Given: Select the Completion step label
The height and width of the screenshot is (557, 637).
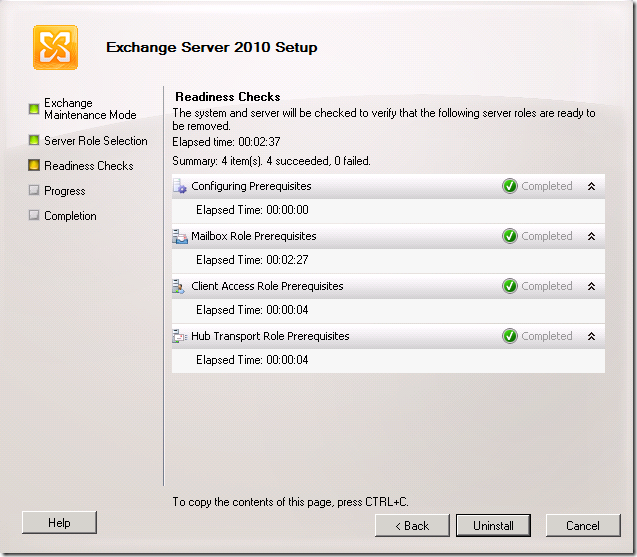Looking at the screenshot, I should (x=70, y=216).
